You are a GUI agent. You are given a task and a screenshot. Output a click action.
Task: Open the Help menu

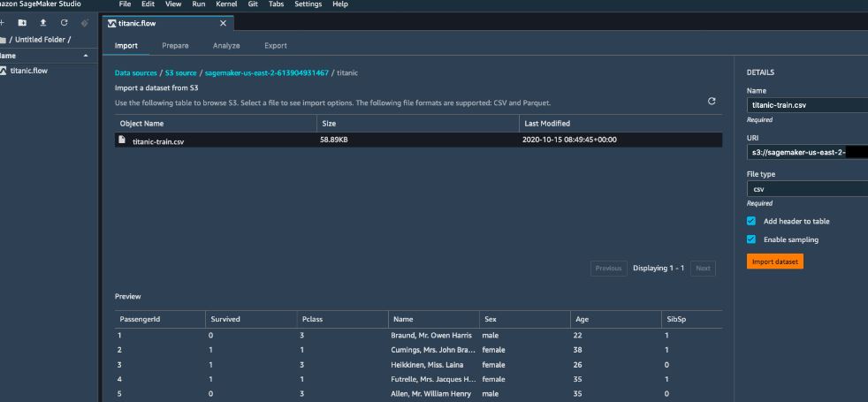[x=340, y=4]
